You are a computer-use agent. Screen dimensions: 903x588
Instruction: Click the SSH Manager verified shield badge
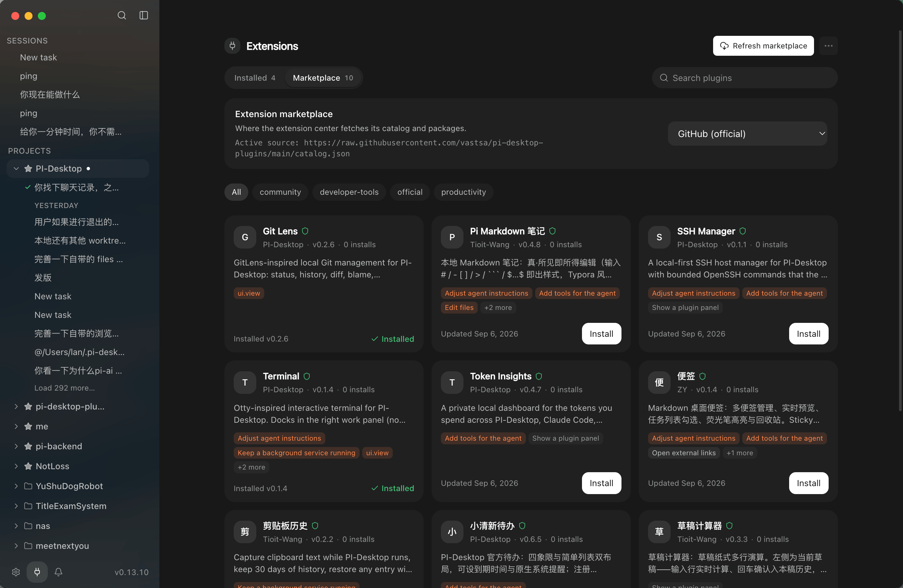pyautogui.click(x=743, y=231)
